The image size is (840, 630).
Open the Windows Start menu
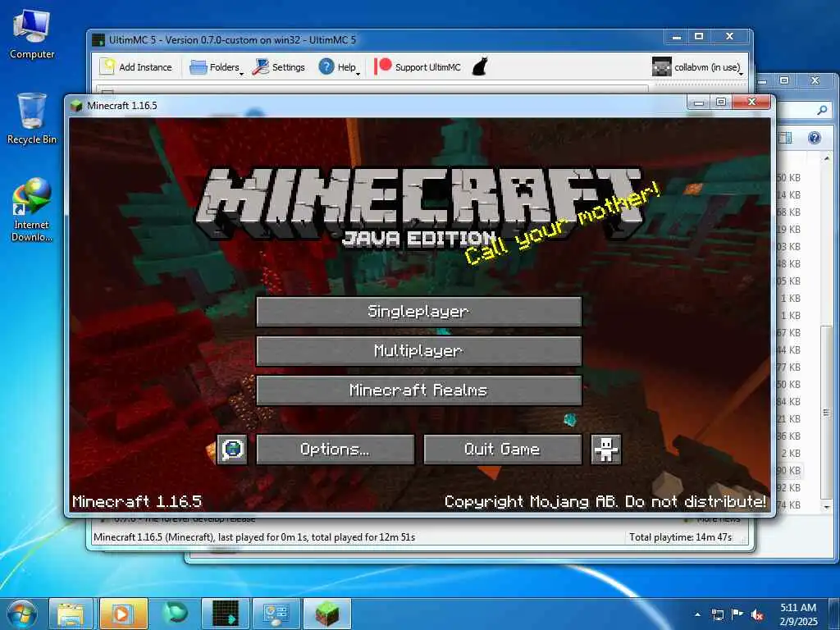pos(22,614)
